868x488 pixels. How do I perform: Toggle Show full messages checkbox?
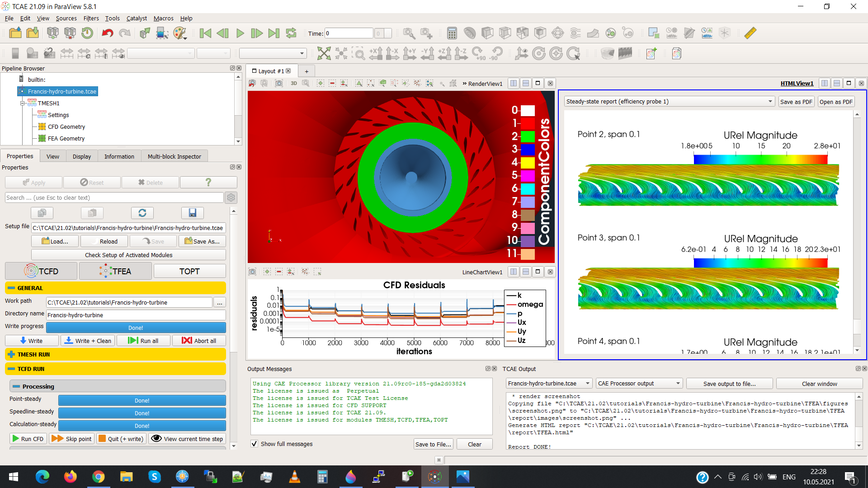point(255,444)
